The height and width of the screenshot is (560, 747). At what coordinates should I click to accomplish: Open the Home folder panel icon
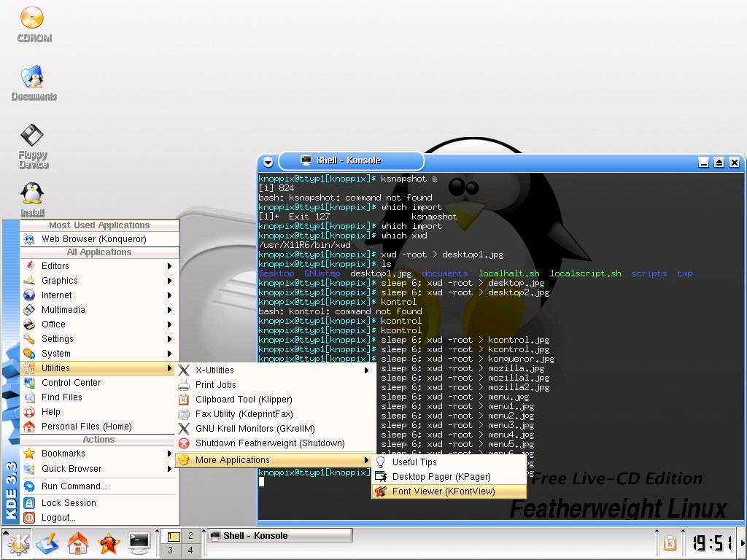point(77,542)
